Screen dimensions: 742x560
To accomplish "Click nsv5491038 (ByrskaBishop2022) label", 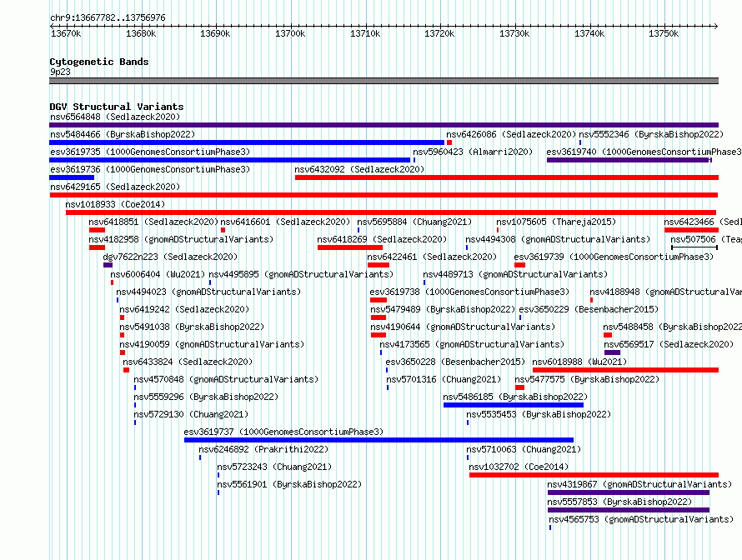I will click(192, 327).
